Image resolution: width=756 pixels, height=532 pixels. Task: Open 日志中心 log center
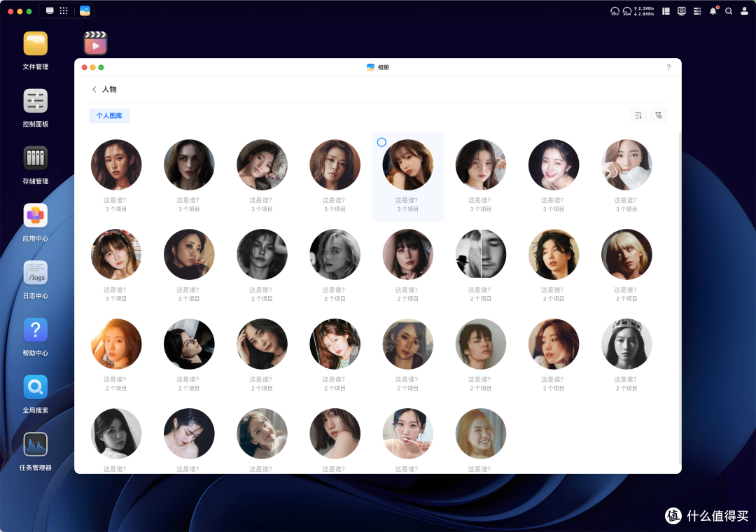pyautogui.click(x=36, y=273)
